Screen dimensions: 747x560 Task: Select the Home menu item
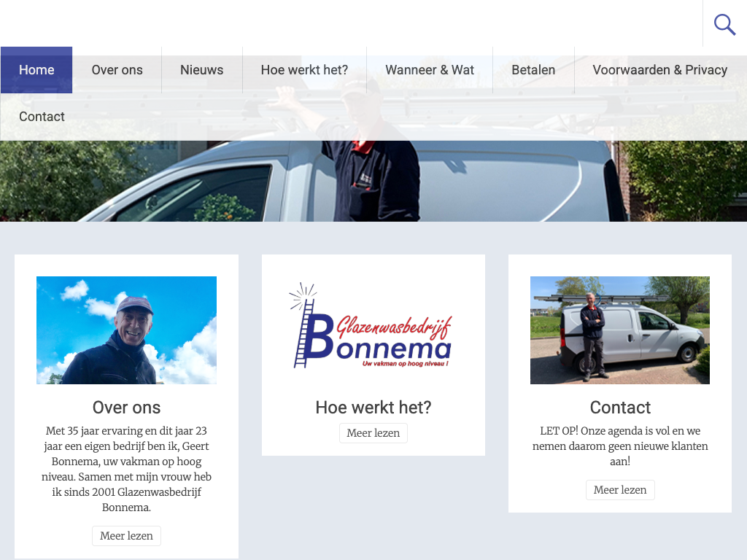coord(36,70)
